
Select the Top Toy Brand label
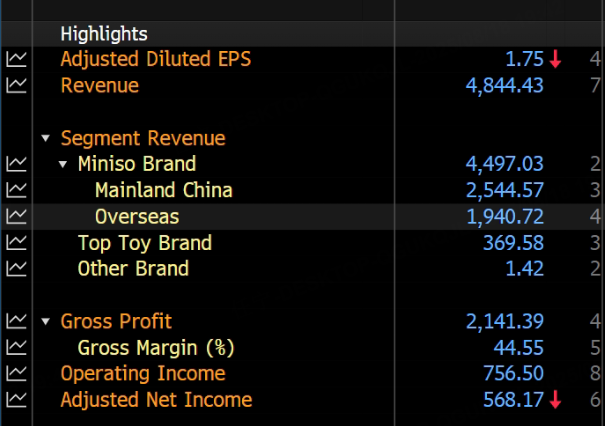[145, 243]
